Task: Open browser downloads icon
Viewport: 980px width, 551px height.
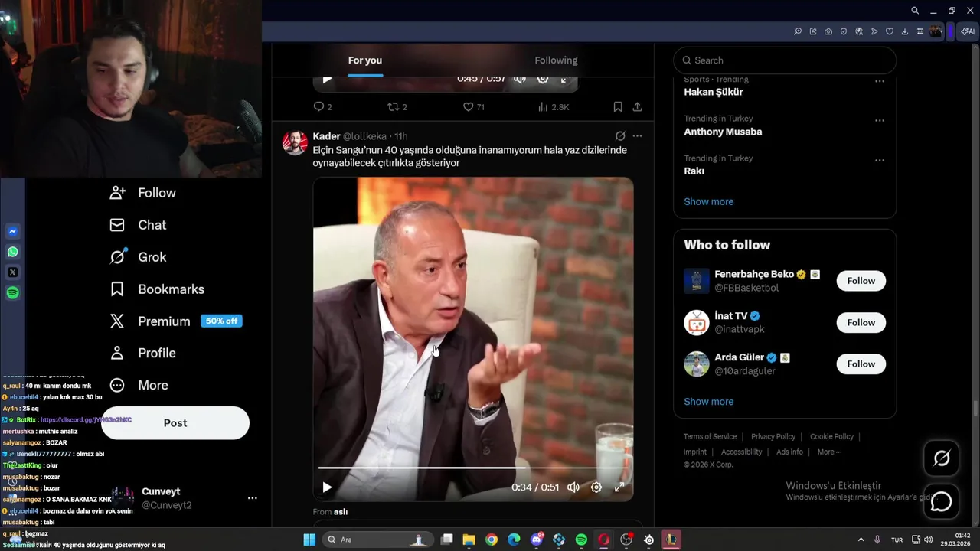Action: click(x=905, y=31)
